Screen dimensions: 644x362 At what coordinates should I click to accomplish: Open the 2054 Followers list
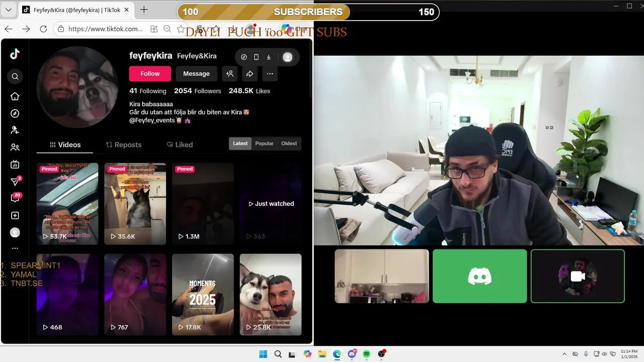[198, 91]
